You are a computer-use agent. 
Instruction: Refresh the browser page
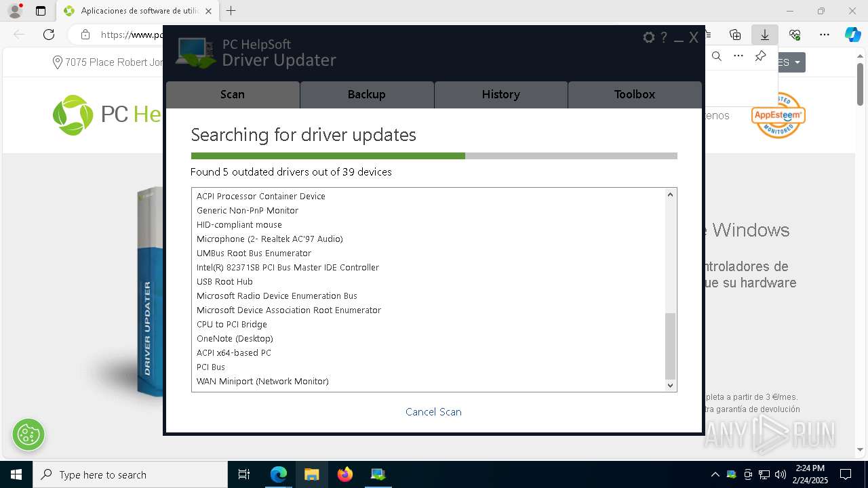pyautogui.click(x=49, y=35)
